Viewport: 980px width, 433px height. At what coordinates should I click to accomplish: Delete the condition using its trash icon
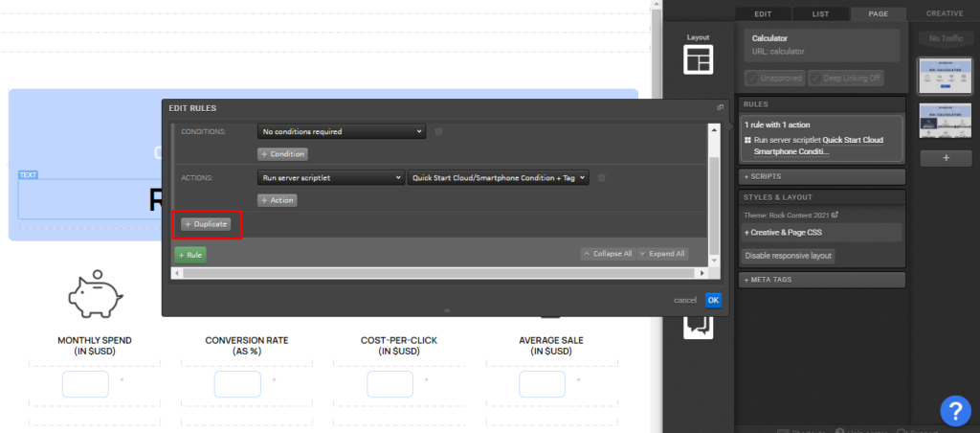438,131
